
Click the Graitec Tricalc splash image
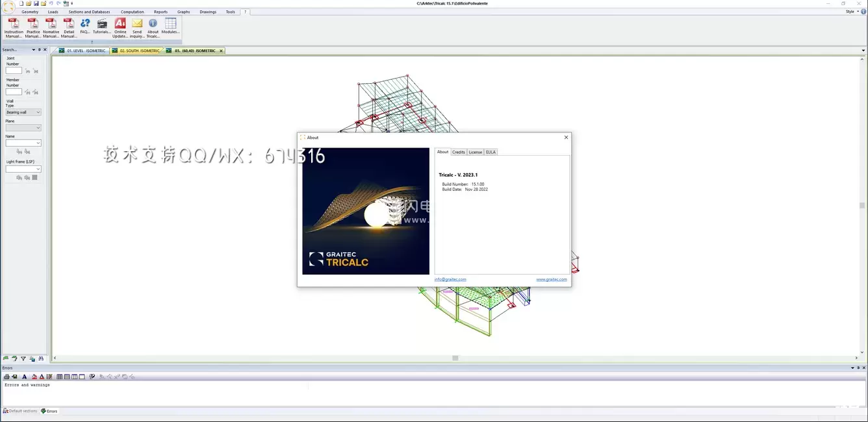coord(366,211)
